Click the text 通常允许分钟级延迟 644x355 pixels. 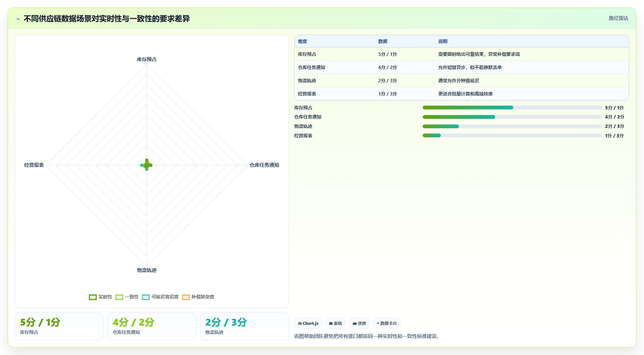[x=459, y=81]
